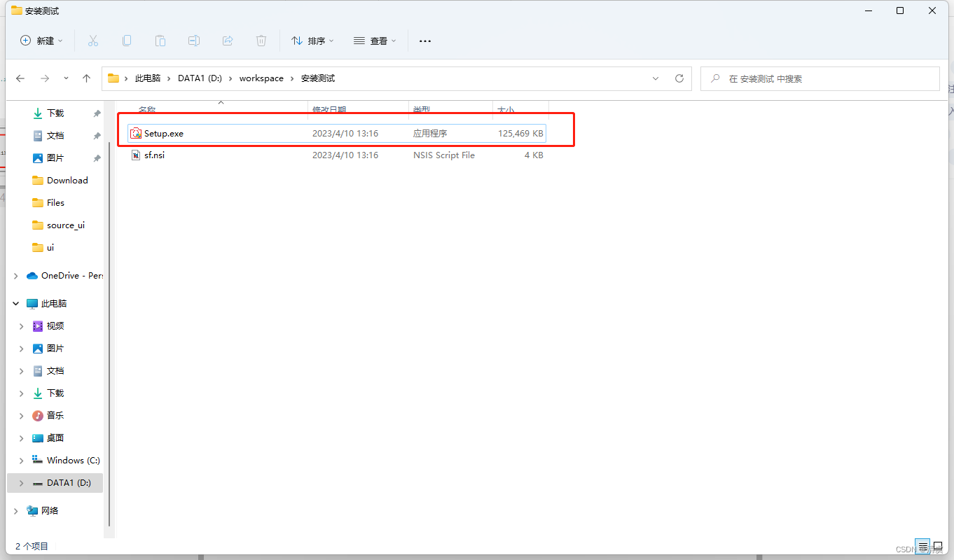Go back with the left arrow button

[x=21, y=78]
